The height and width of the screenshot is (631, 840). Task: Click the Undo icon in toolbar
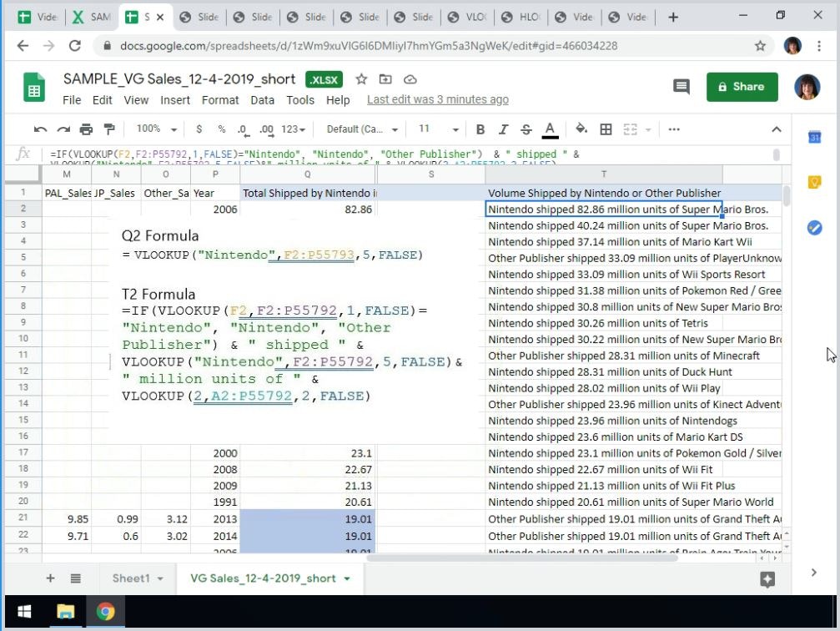point(40,129)
